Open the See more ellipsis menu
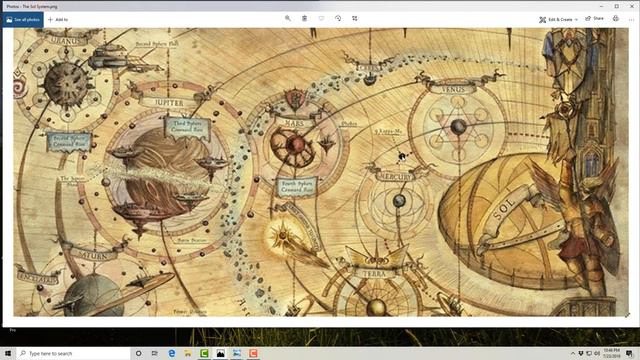Viewport: 640px width, 360px height. point(631,19)
